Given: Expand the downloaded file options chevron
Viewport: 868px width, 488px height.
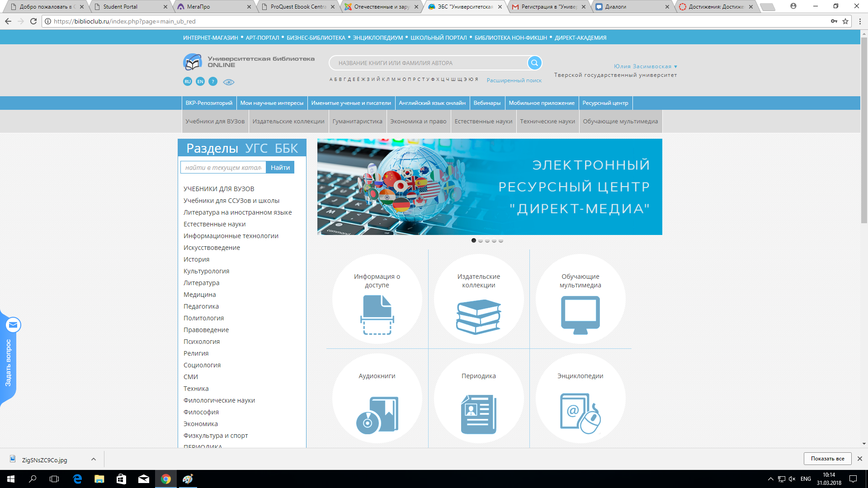Looking at the screenshot, I should coord(94,459).
